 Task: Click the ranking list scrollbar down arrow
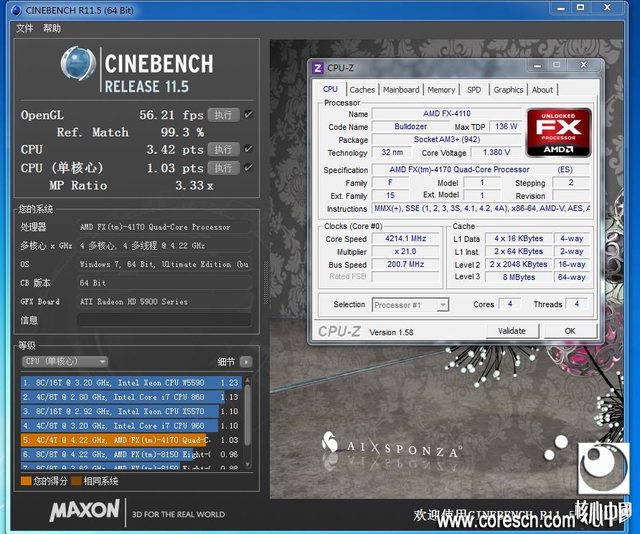[247, 465]
